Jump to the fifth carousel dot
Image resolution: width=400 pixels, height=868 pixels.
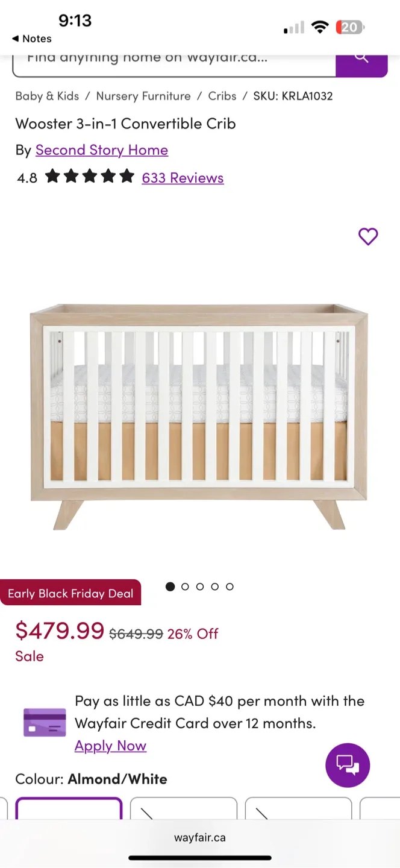230,587
